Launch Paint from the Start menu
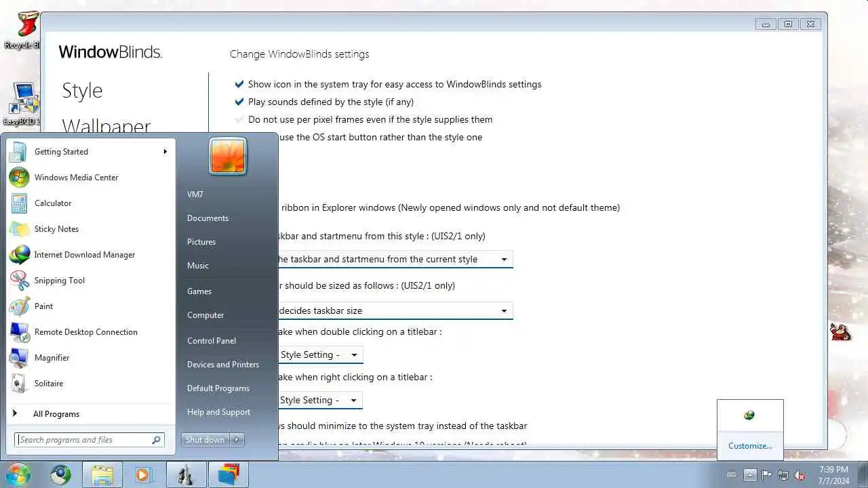Image resolution: width=868 pixels, height=488 pixels. pyautogui.click(x=90, y=306)
